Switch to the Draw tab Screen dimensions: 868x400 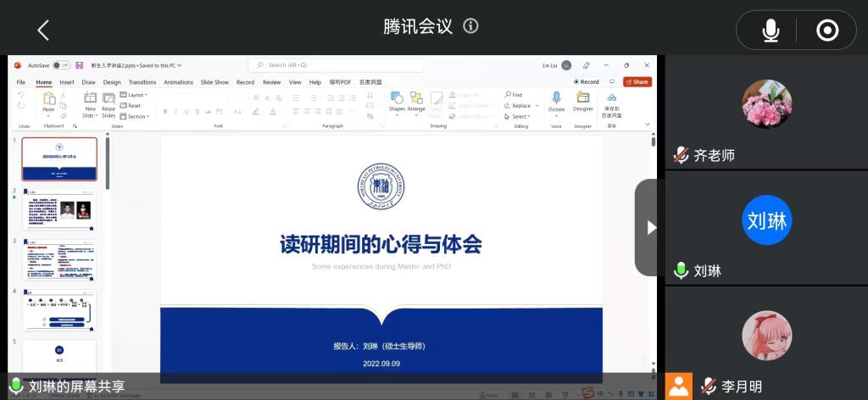click(x=88, y=82)
